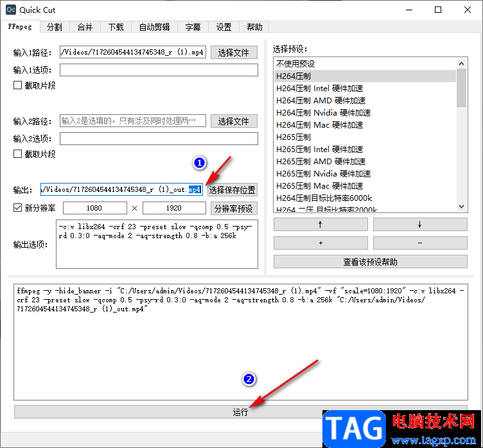Remove preset with − button
The image size is (483, 448).
click(x=420, y=243)
